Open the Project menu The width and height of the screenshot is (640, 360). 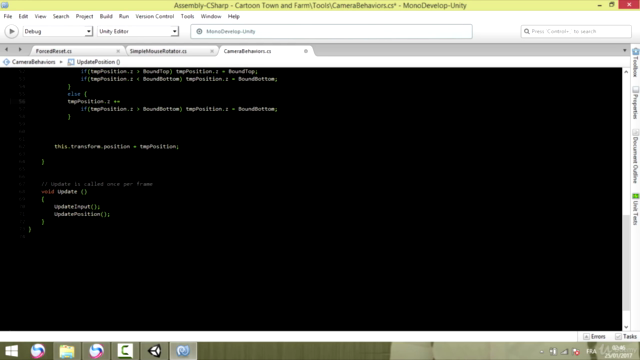84,16
